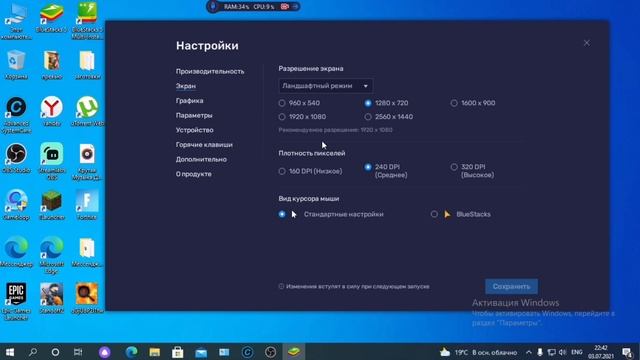Open Дополнительно settings section
Image resolution: width=640 pixels, height=360 pixels.
pyautogui.click(x=201, y=160)
